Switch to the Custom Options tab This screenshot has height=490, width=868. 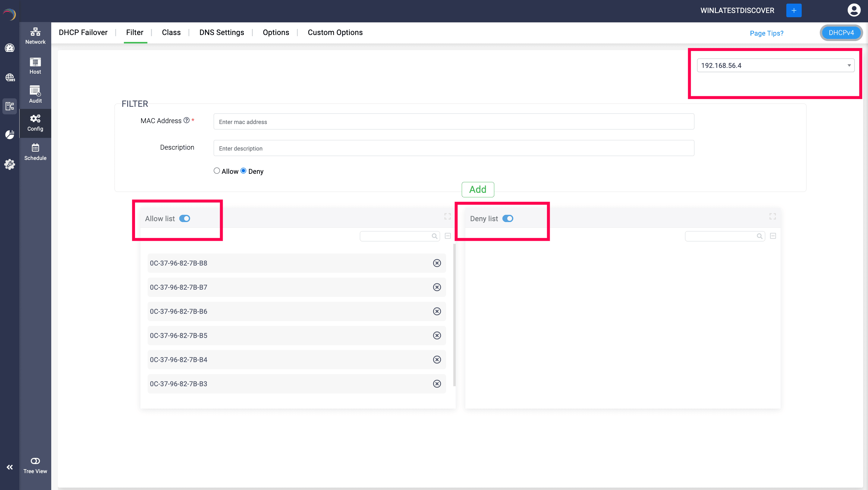(335, 32)
